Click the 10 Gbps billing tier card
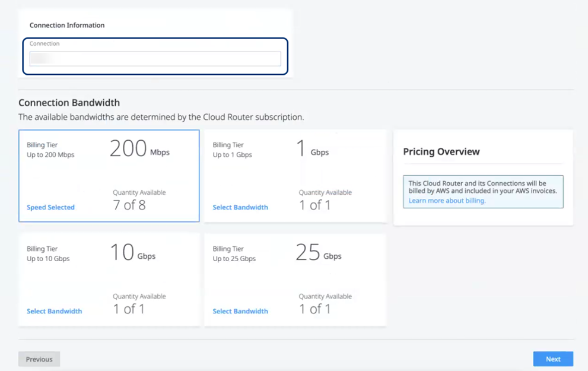 [109, 280]
